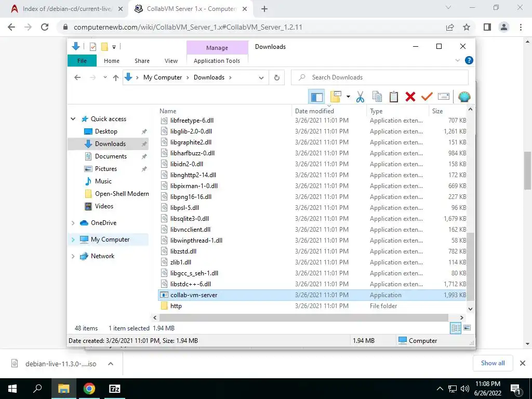The image size is (532, 399).
Task: Bookmark this page with the star icon
Action: click(x=467, y=27)
